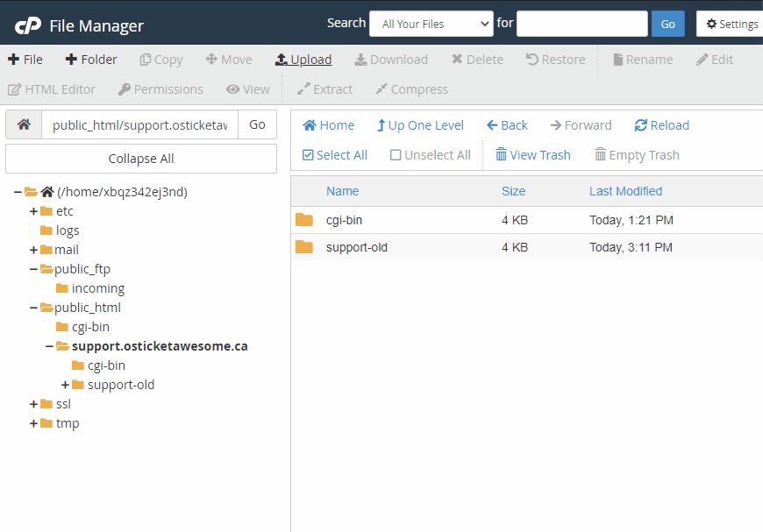The width and height of the screenshot is (763, 532).
Task: Open the All Your Files search dropdown
Action: [431, 24]
